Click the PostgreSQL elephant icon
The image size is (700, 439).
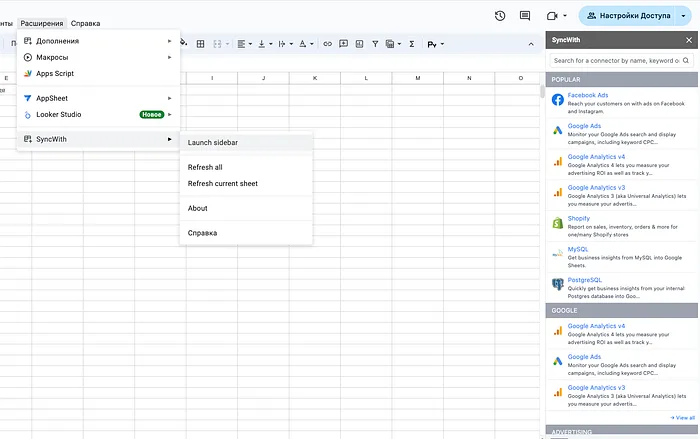[558, 284]
